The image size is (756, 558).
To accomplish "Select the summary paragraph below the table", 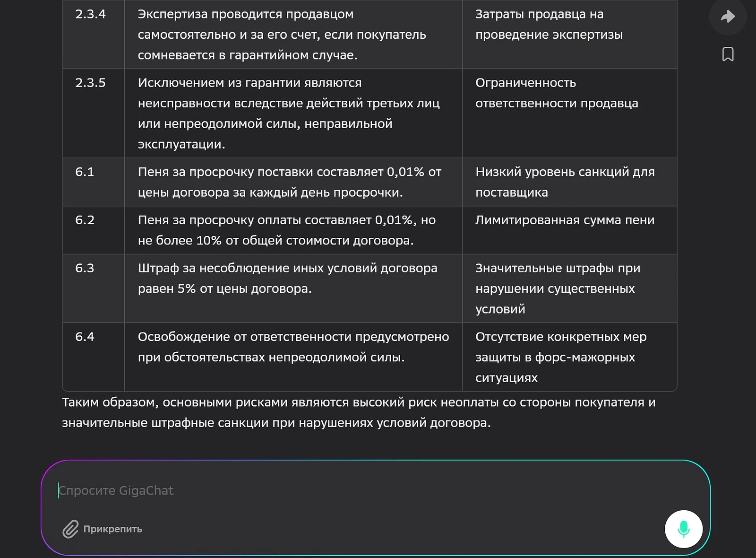I will click(x=359, y=412).
